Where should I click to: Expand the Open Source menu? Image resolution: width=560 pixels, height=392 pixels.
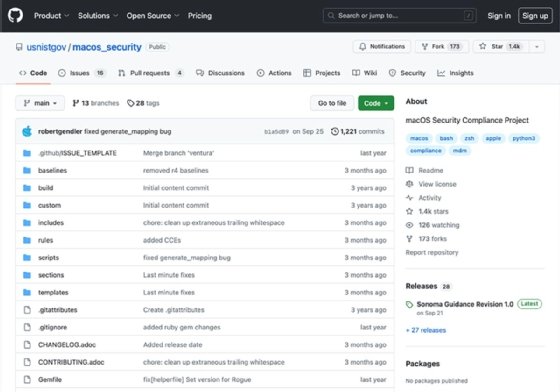152,16
